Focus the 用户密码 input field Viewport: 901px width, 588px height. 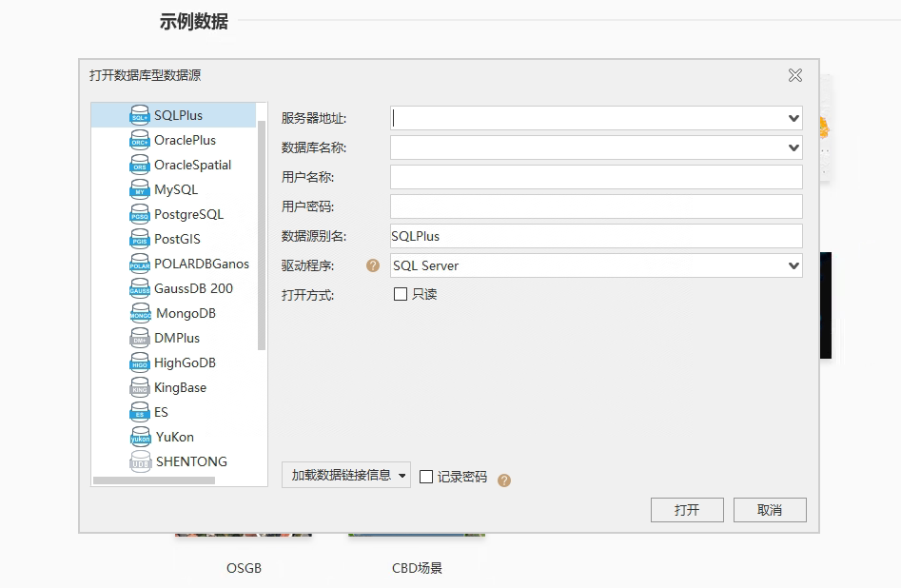click(597, 206)
